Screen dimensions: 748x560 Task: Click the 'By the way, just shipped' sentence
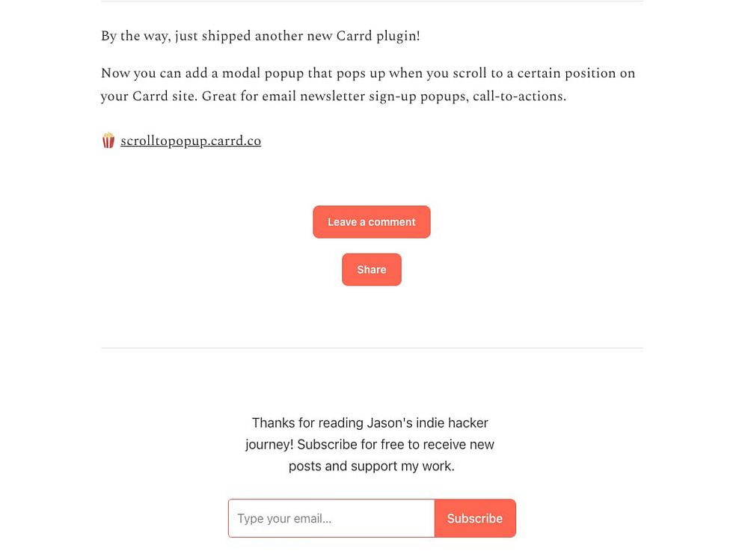260,36
